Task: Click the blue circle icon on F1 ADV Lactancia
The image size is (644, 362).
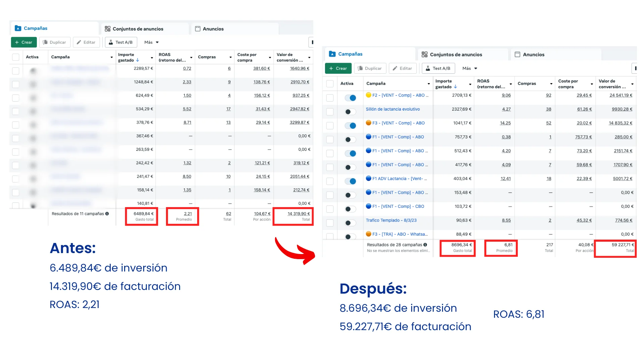Action: pos(369,179)
